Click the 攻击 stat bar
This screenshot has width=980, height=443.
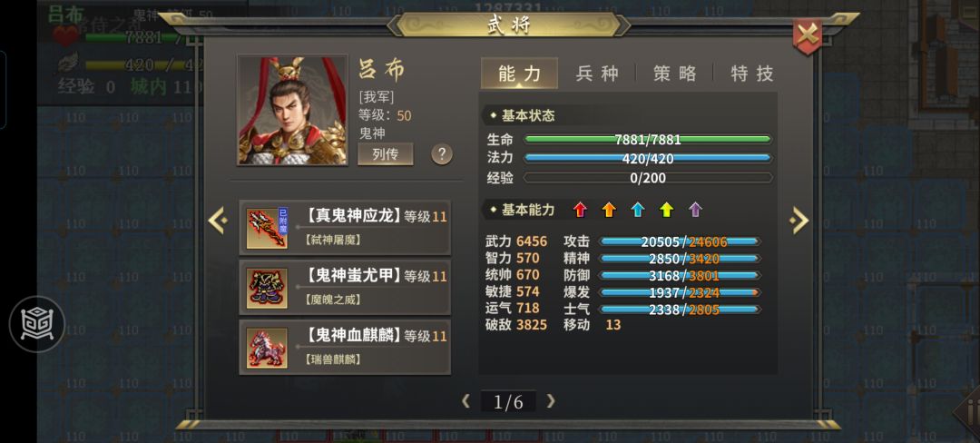click(680, 241)
